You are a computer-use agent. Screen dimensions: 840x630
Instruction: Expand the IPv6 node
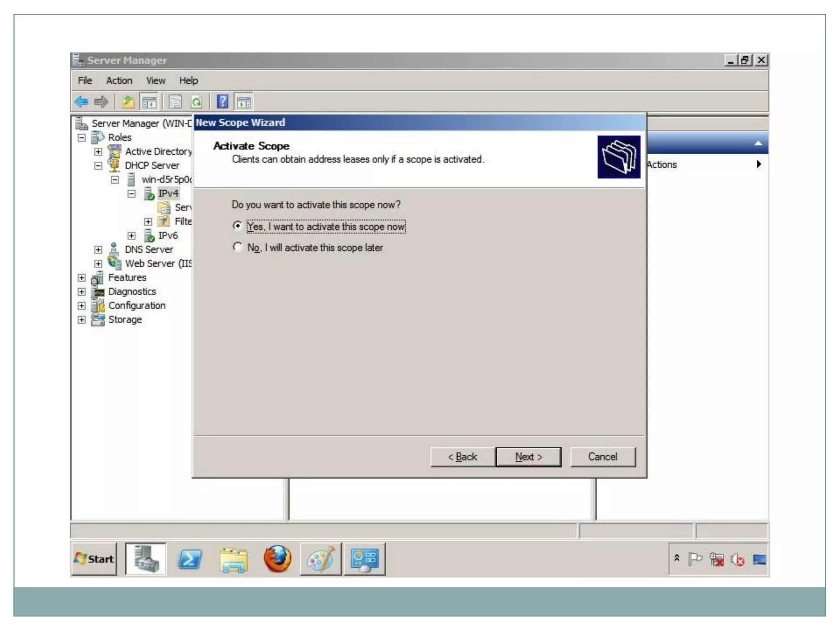coord(131,236)
